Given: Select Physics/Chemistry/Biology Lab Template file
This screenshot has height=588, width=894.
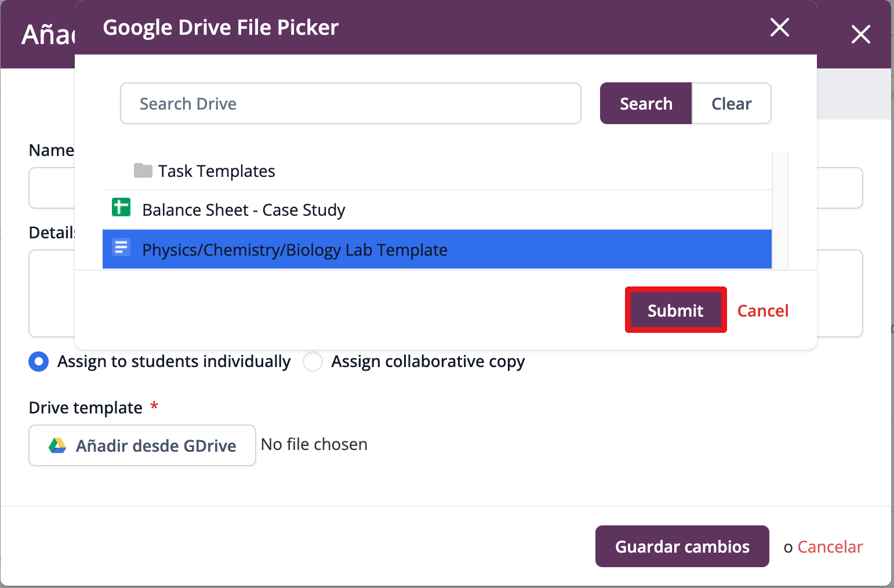Looking at the screenshot, I should click(295, 250).
